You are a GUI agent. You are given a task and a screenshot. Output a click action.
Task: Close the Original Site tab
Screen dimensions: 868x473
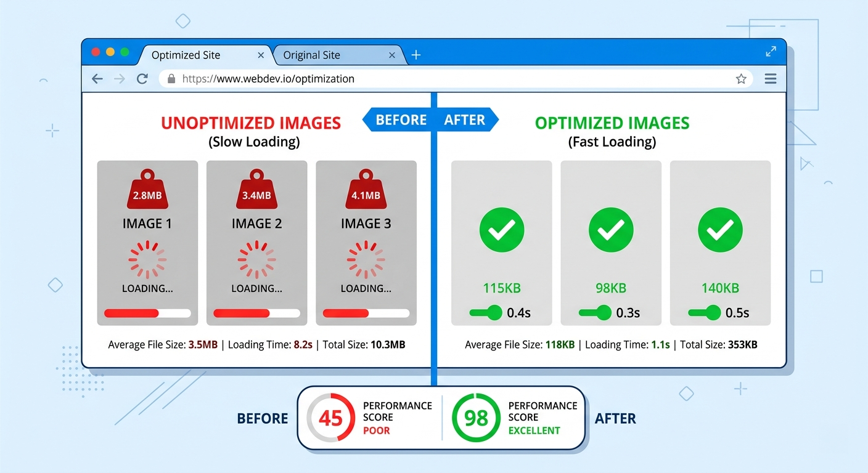click(392, 55)
